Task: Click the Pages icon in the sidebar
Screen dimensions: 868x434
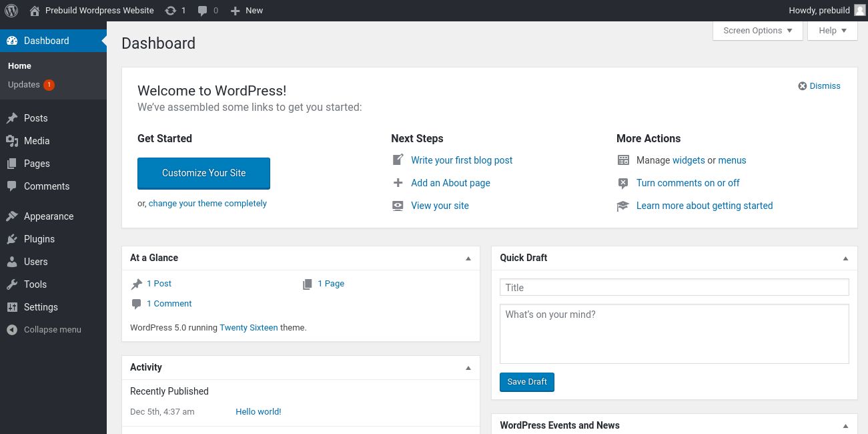Action: [13, 164]
